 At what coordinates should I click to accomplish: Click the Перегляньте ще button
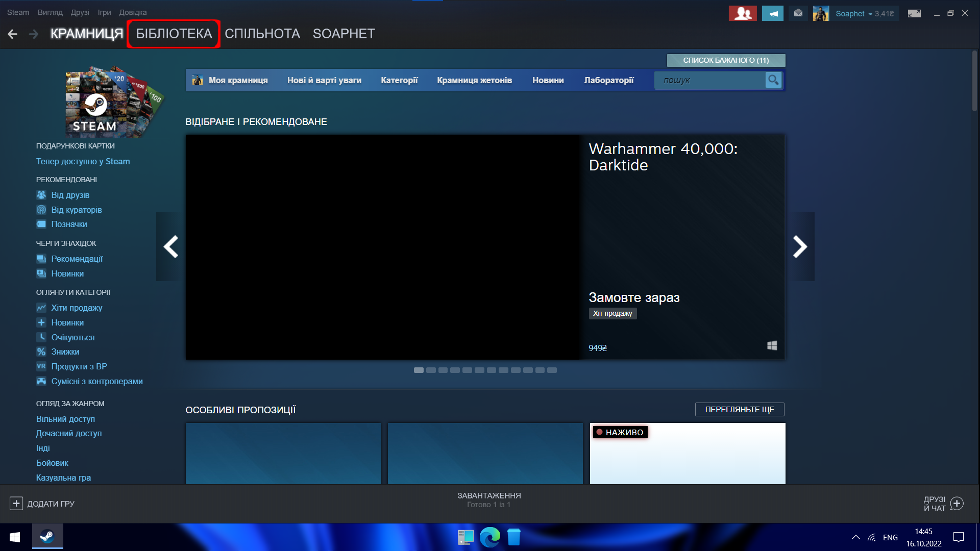pos(739,409)
